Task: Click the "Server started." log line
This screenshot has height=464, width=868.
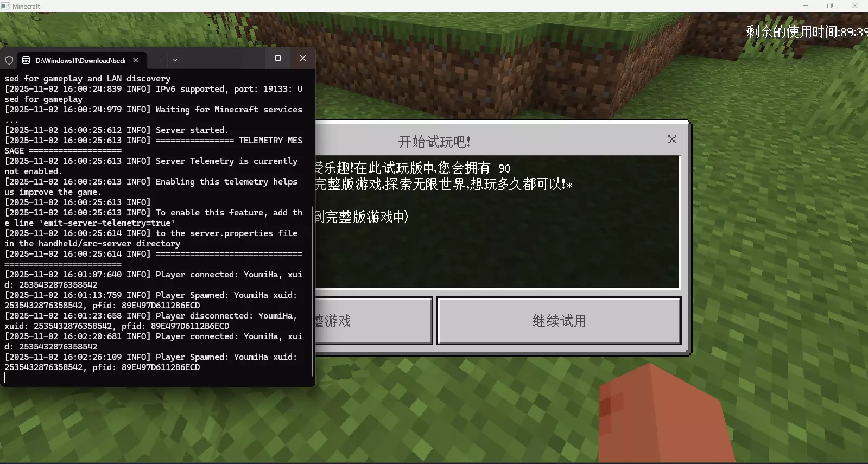Action: 192,130
